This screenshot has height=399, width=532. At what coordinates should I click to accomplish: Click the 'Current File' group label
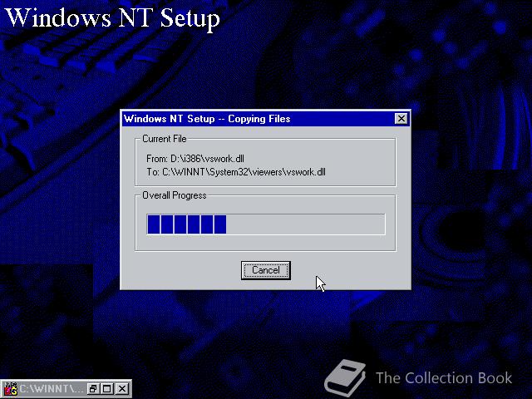pyautogui.click(x=165, y=139)
